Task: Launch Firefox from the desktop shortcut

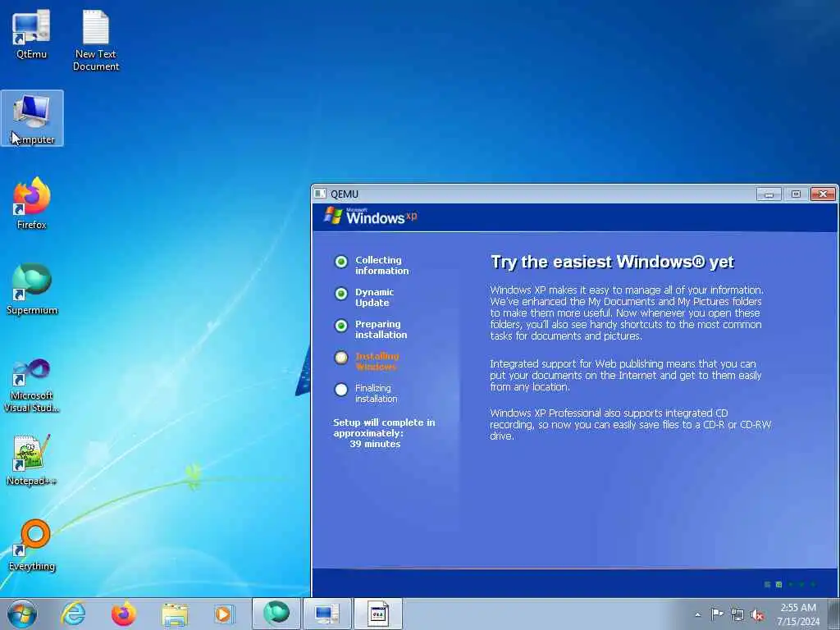Action: (32, 203)
